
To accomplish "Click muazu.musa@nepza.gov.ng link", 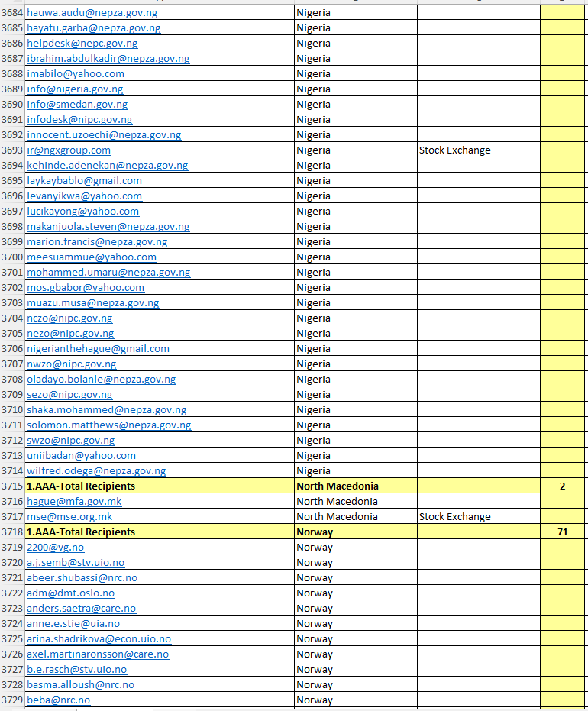I will 93,303.
